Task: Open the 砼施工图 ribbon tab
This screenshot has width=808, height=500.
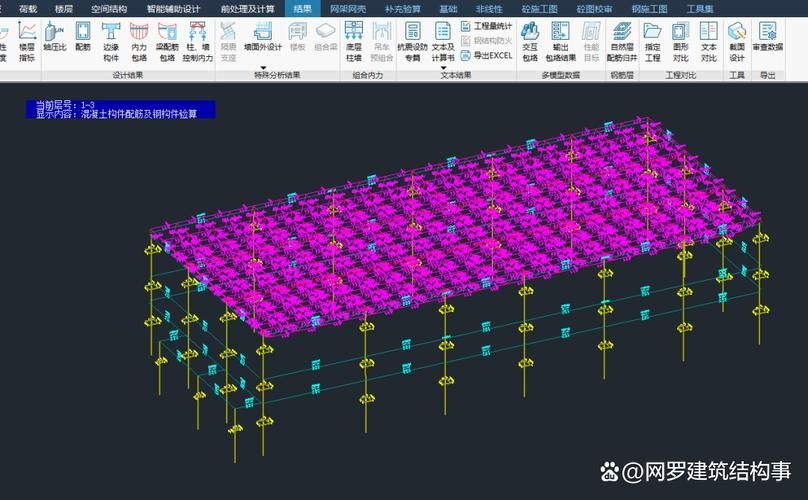Action: coord(540,8)
